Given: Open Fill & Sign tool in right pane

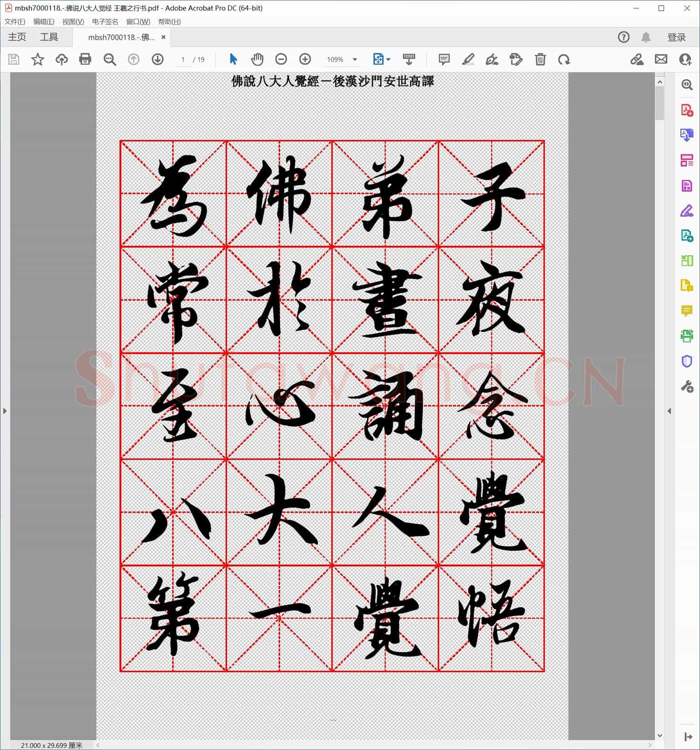Looking at the screenshot, I should point(686,211).
